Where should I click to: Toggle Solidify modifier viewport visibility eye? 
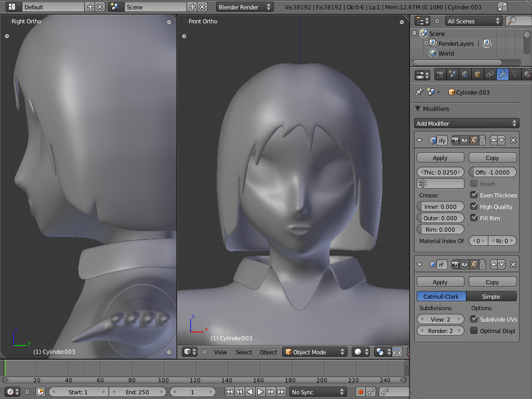coord(464,140)
